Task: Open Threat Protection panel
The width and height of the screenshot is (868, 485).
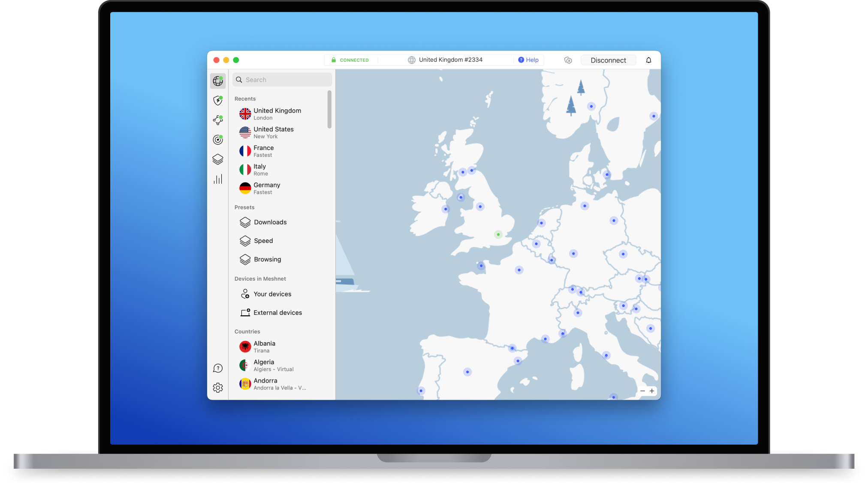Action: [218, 100]
